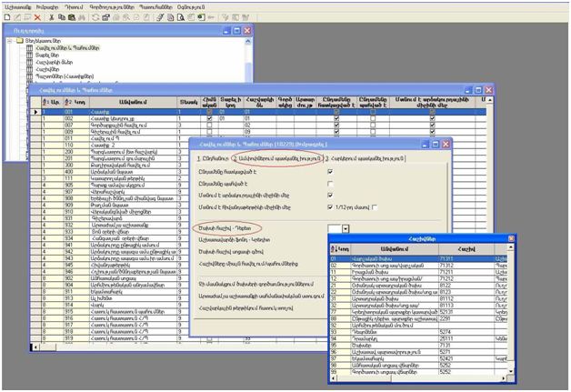571x392 pixels.
Task: Collapse the root folder in tree panel
Action: click(10, 42)
